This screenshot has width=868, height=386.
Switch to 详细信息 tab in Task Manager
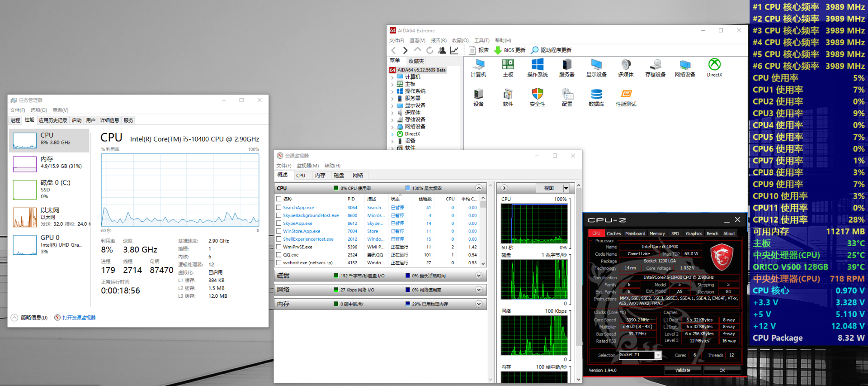point(109,120)
